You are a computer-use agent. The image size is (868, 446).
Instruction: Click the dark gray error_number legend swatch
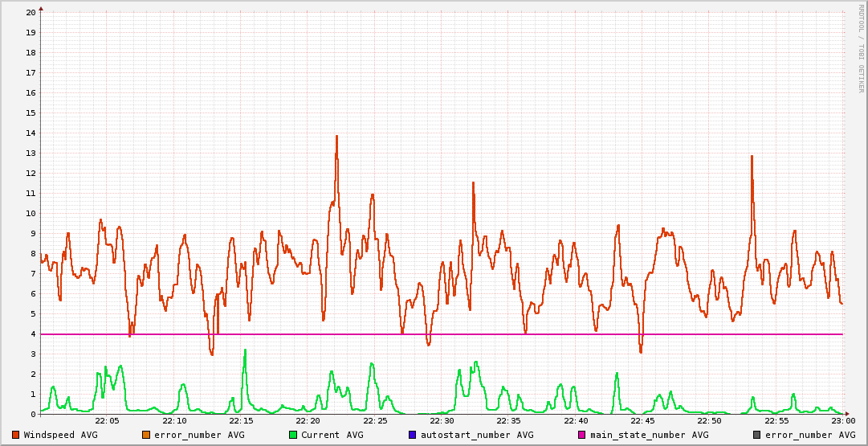(756, 435)
